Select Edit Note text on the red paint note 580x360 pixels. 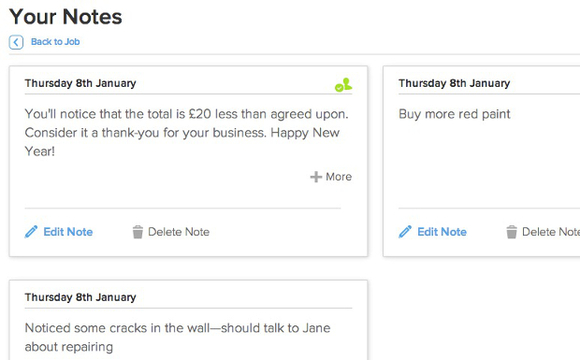click(442, 232)
